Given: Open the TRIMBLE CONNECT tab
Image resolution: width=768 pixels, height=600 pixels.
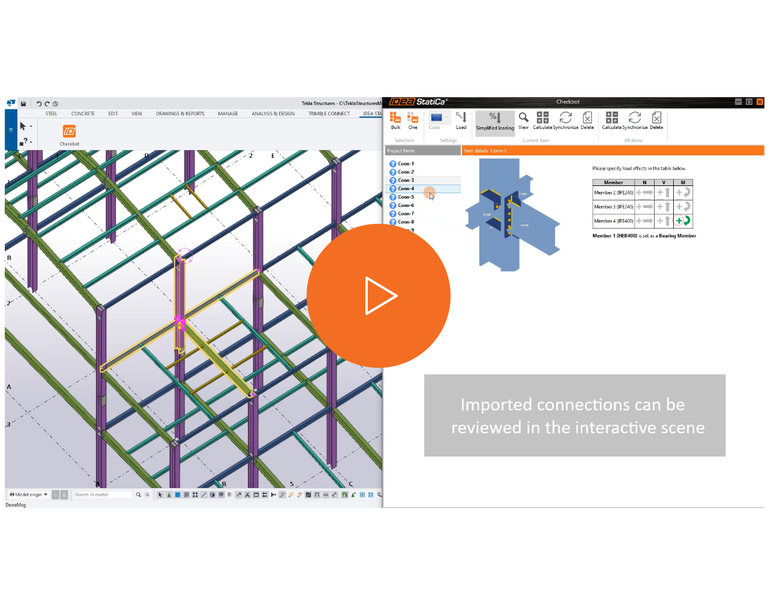Looking at the screenshot, I should pyautogui.click(x=329, y=114).
